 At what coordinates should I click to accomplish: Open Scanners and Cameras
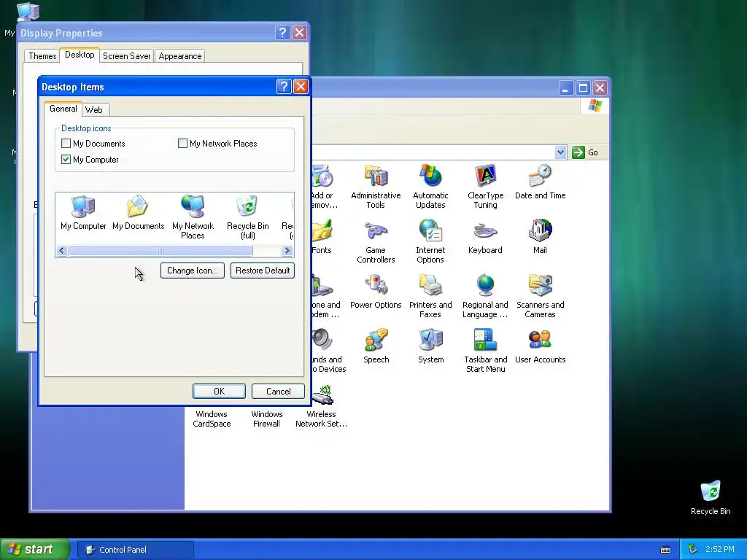tap(540, 296)
